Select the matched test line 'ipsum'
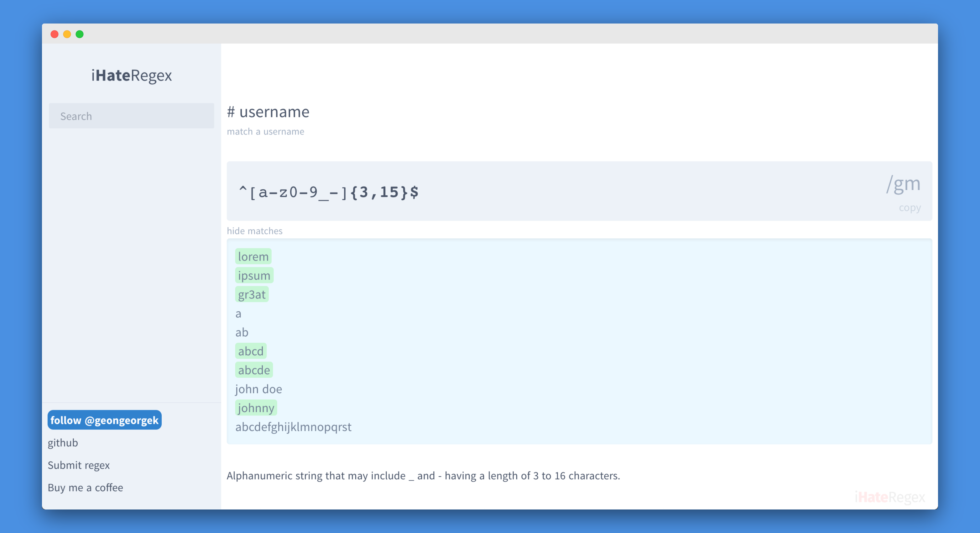 pyautogui.click(x=254, y=275)
